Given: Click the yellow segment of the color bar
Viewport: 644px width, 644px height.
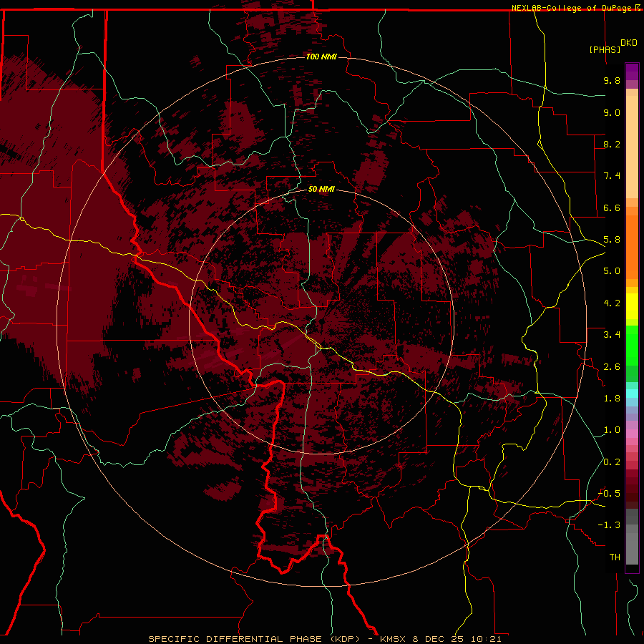Looking at the screenshot, I should 632,306.
